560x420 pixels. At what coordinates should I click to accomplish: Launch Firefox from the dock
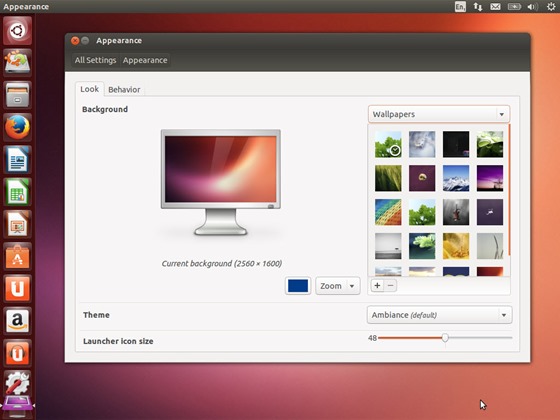[17, 127]
